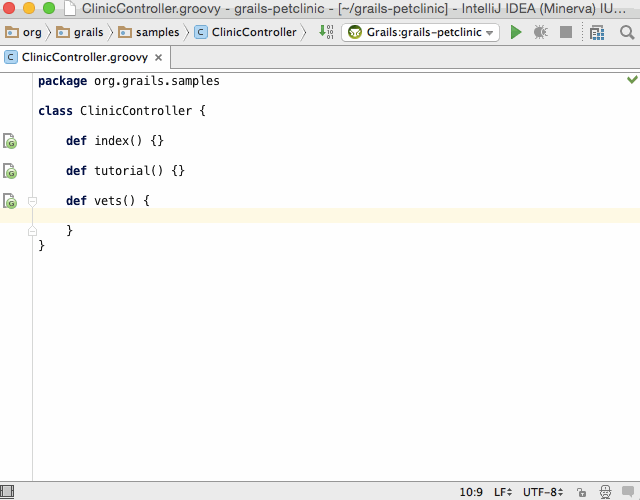Click the 10:9 cursor position indicator
This screenshot has width=640, height=500.
pyautogui.click(x=471, y=492)
